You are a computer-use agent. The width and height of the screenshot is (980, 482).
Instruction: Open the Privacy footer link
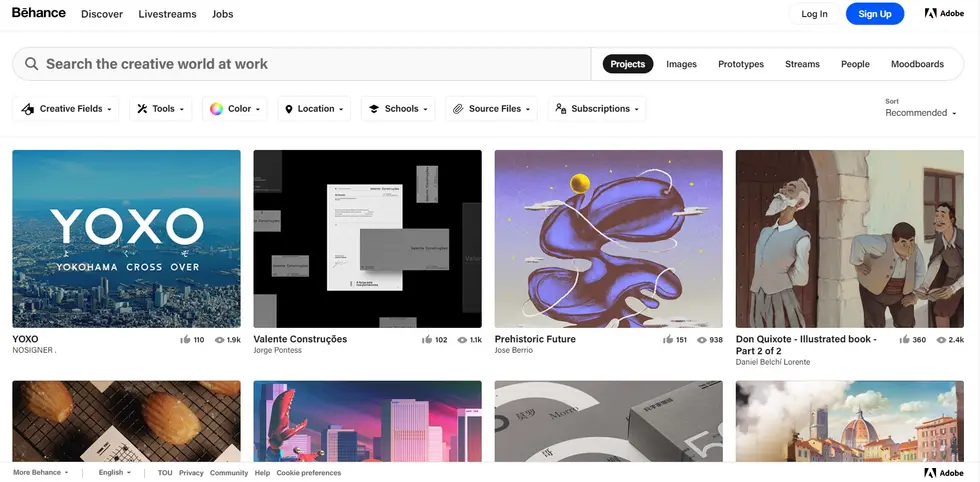click(x=191, y=473)
